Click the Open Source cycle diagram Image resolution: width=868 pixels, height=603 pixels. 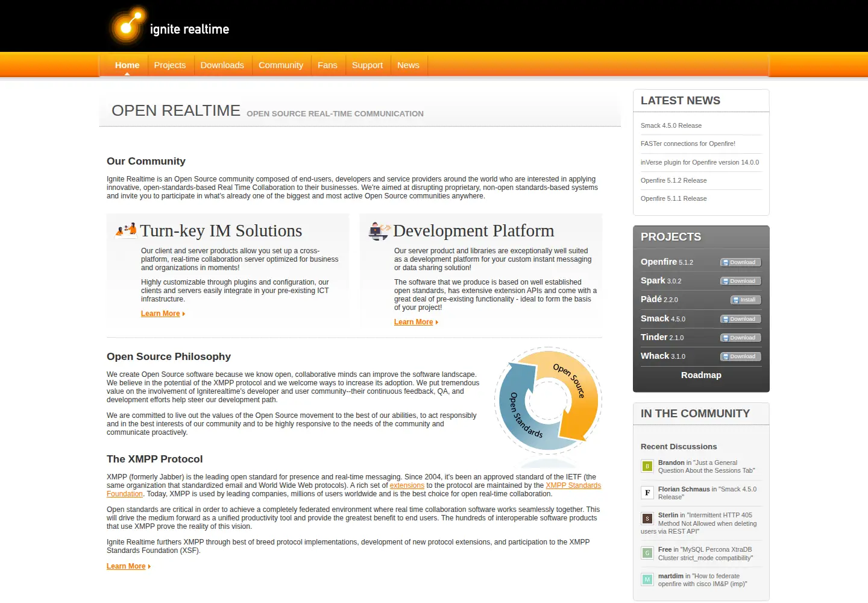(548, 401)
